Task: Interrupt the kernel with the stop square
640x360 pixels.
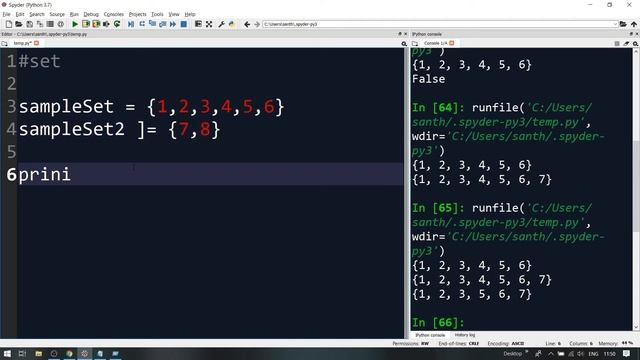Action: pyautogui.click(x=617, y=43)
